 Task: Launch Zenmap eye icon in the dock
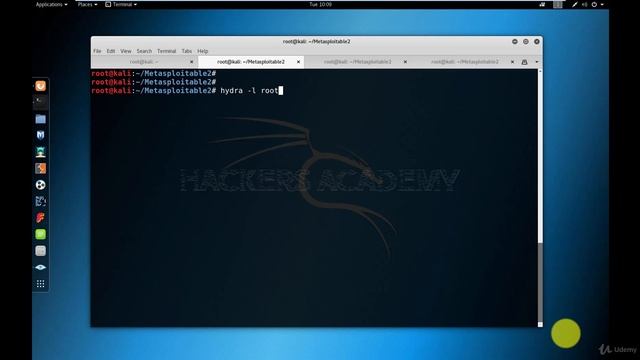click(x=40, y=267)
